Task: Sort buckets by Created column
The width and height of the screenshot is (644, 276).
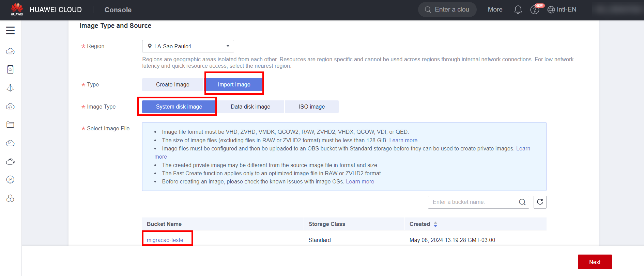Action: (x=435, y=224)
